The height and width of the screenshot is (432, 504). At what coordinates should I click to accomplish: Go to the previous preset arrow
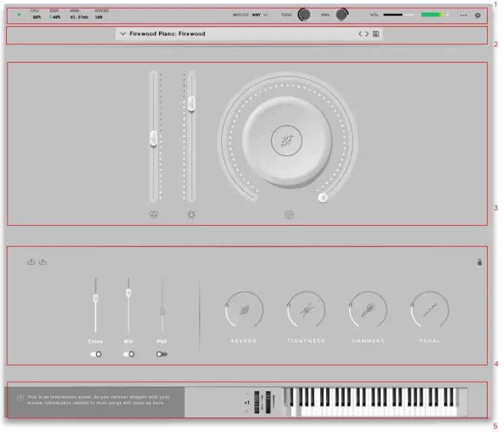point(360,34)
